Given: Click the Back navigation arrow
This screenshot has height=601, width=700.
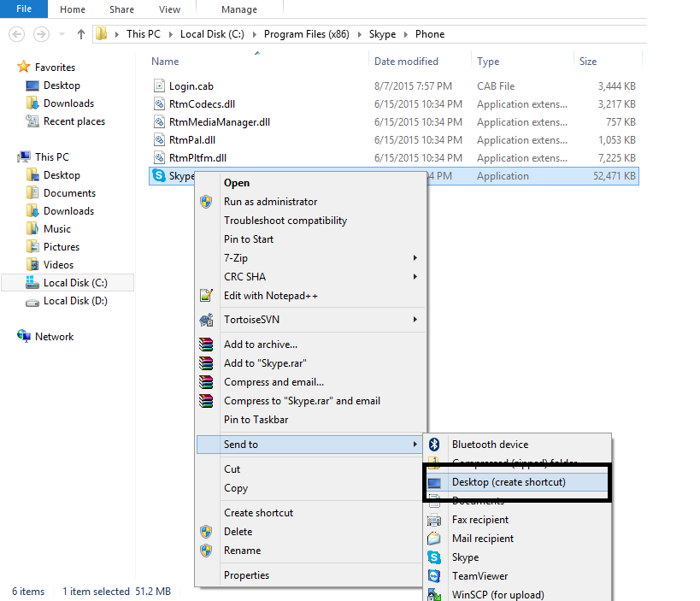Looking at the screenshot, I should point(17,34).
